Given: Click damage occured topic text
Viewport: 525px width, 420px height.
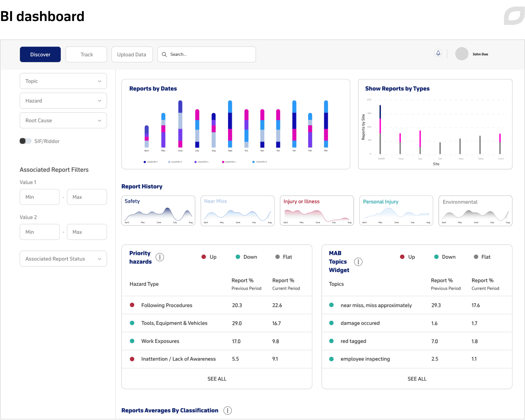Looking at the screenshot, I should pos(360,323).
